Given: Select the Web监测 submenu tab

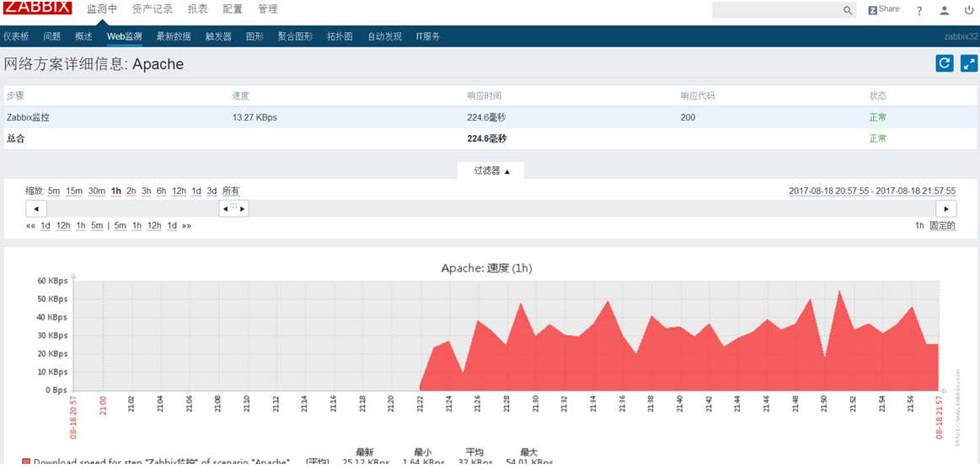Looking at the screenshot, I should [x=125, y=36].
